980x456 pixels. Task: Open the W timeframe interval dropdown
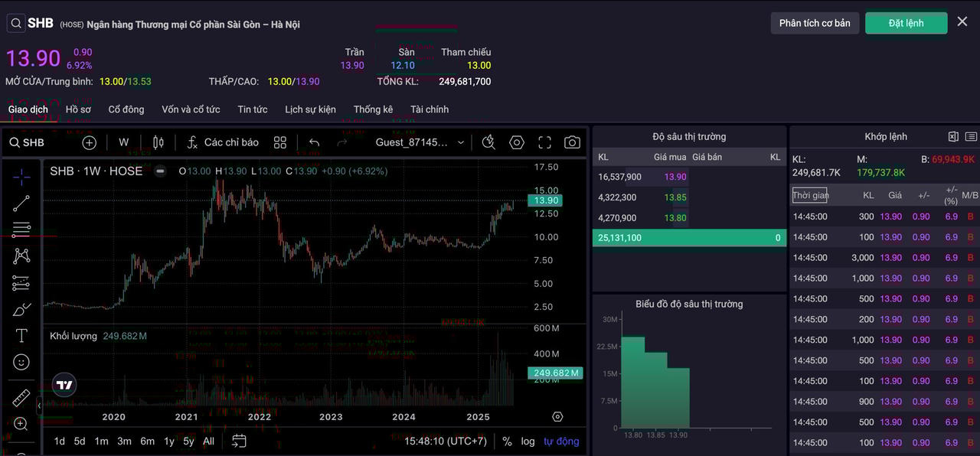click(124, 142)
